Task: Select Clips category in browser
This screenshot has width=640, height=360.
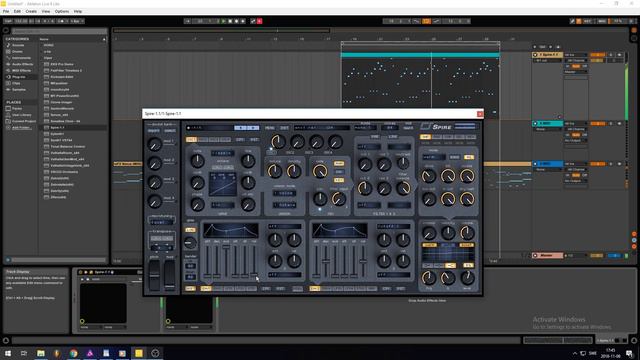Action: click(x=16, y=83)
